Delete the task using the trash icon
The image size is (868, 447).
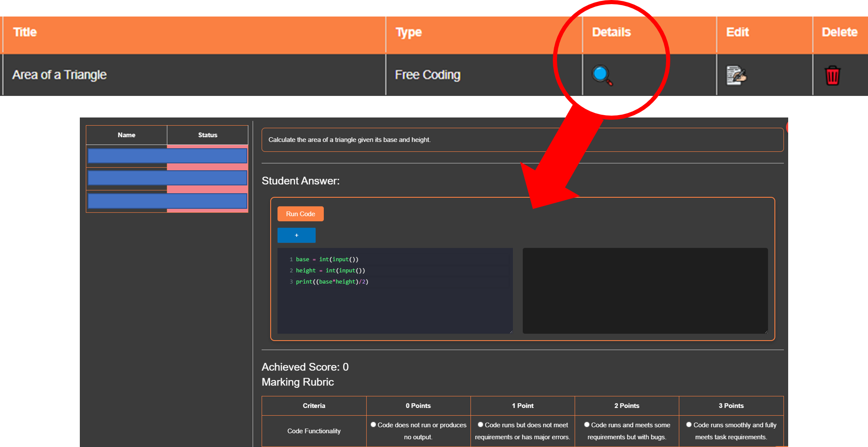[832, 76]
